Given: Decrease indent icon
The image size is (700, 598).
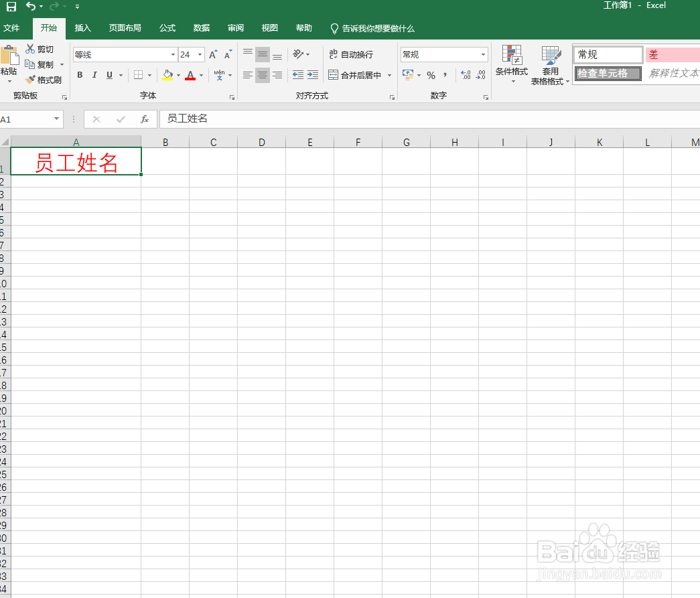Looking at the screenshot, I should [298, 75].
